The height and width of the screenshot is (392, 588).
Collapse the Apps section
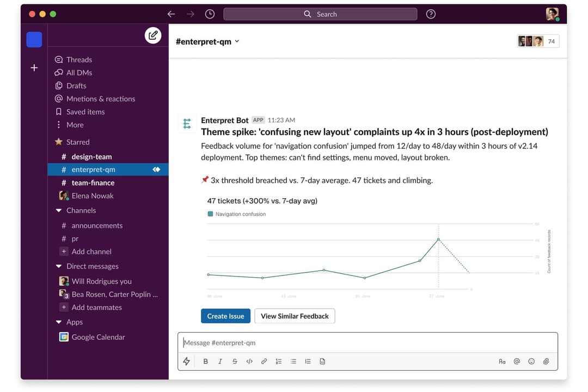(x=58, y=322)
